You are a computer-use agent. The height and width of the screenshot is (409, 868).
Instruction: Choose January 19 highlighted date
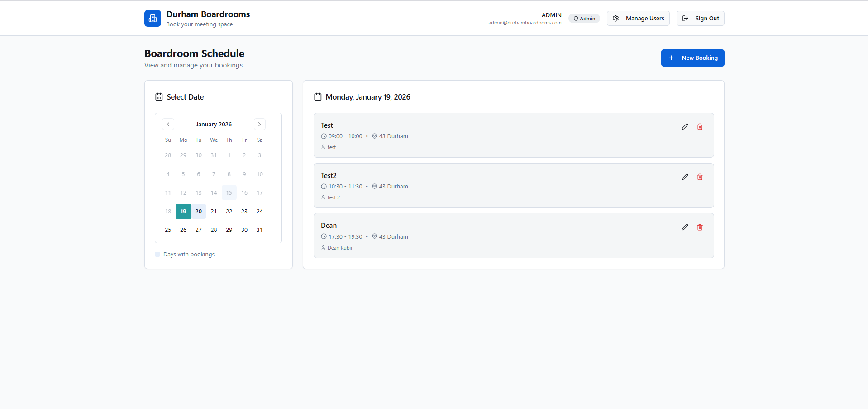(183, 212)
